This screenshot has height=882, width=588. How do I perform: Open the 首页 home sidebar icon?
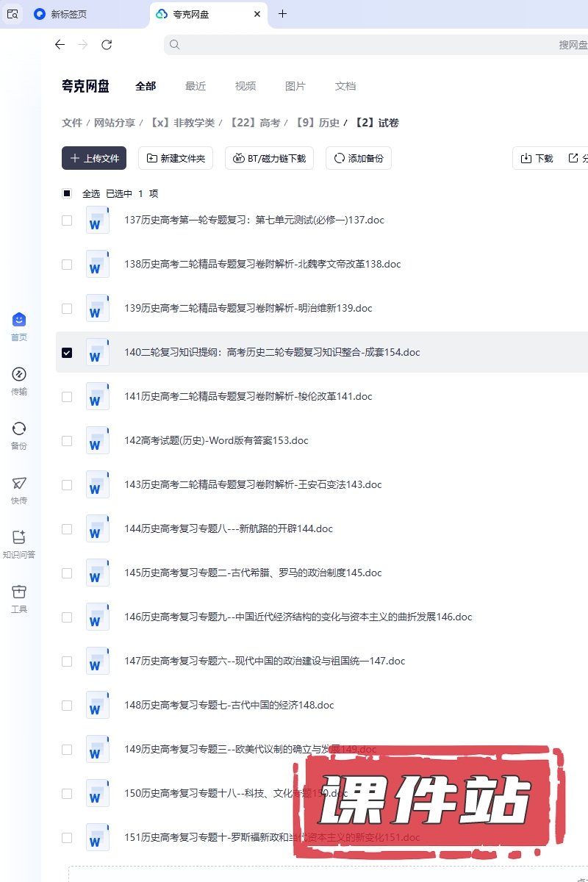click(19, 326)
